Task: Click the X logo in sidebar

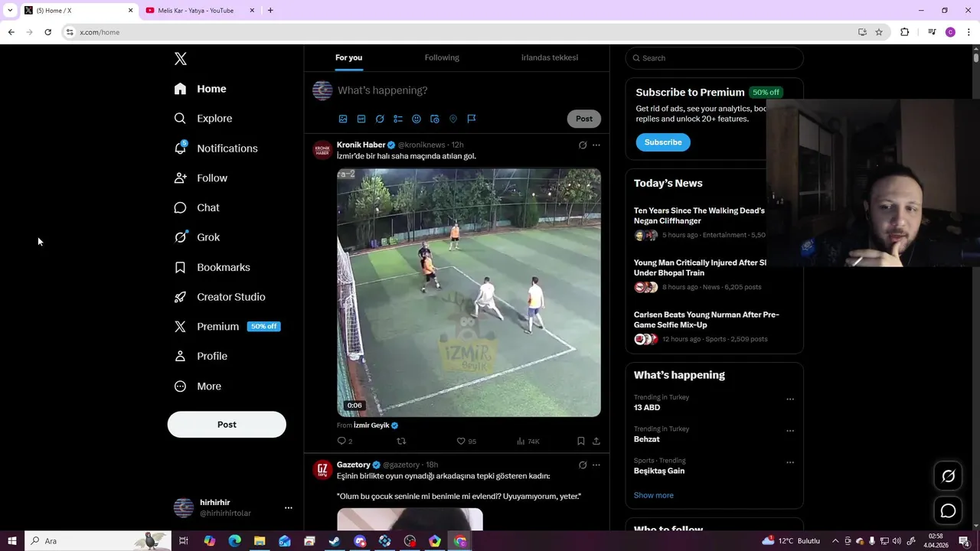Action: [181, 59]
